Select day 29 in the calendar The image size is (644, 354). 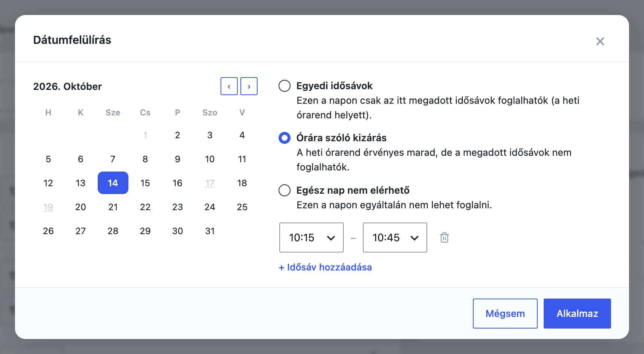[145, 231]
